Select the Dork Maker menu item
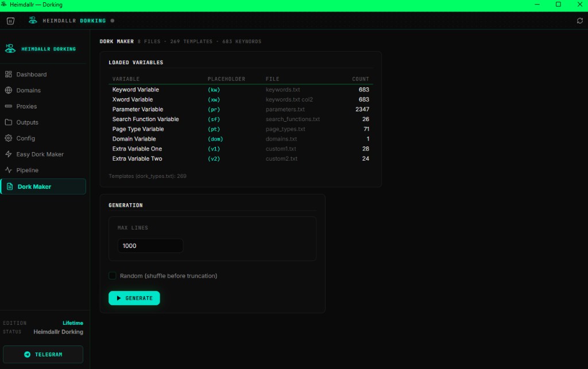This screenshot has height=369, width=588. [43, 187]
